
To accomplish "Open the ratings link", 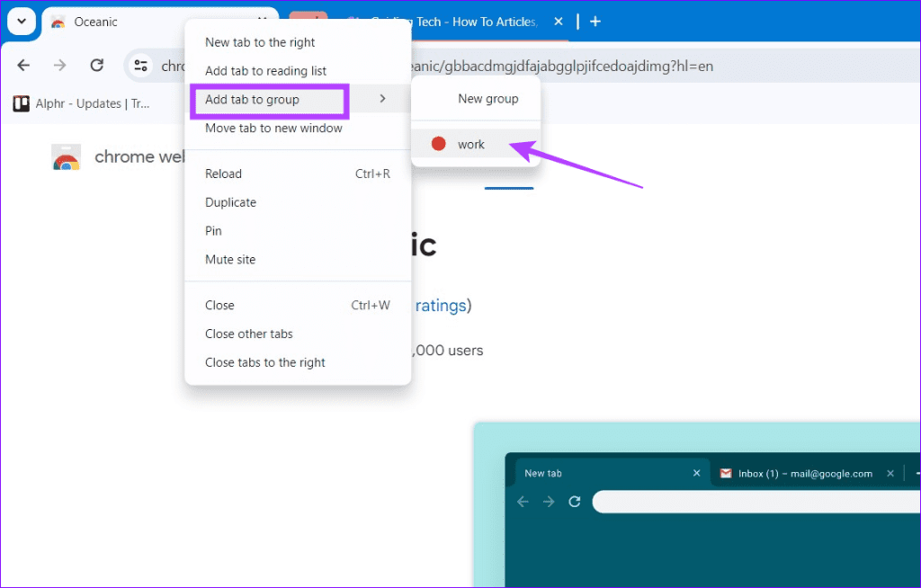I will point(440,305).
